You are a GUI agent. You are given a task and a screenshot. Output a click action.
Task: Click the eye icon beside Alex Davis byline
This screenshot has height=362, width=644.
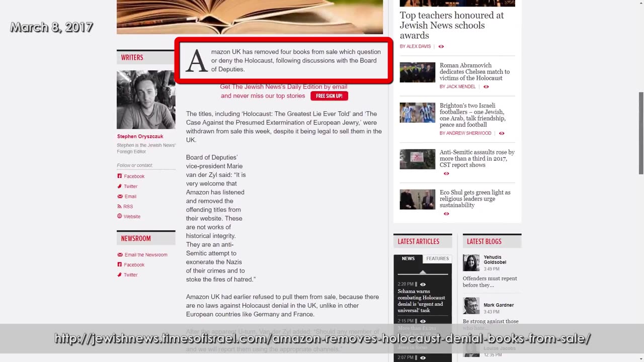coord(441,46)
